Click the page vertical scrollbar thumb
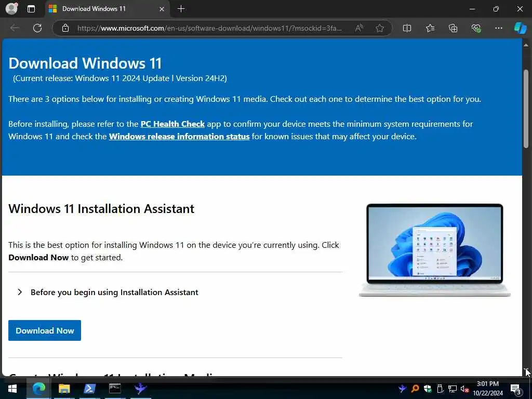This screenshot has height=399, width=532. pos(526,109)
